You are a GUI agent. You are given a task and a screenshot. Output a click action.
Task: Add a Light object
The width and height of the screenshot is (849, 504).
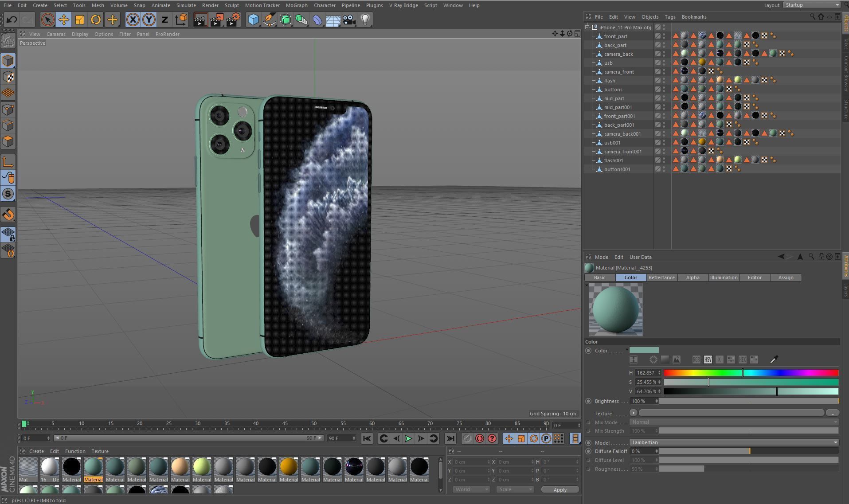coord(365,20)
